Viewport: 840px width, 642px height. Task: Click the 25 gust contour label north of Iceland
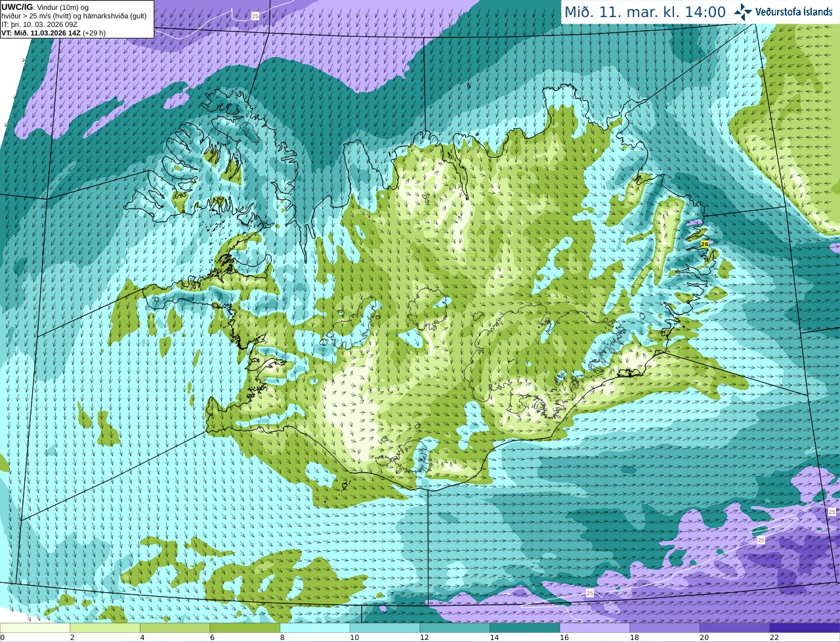tap(255, 15)
